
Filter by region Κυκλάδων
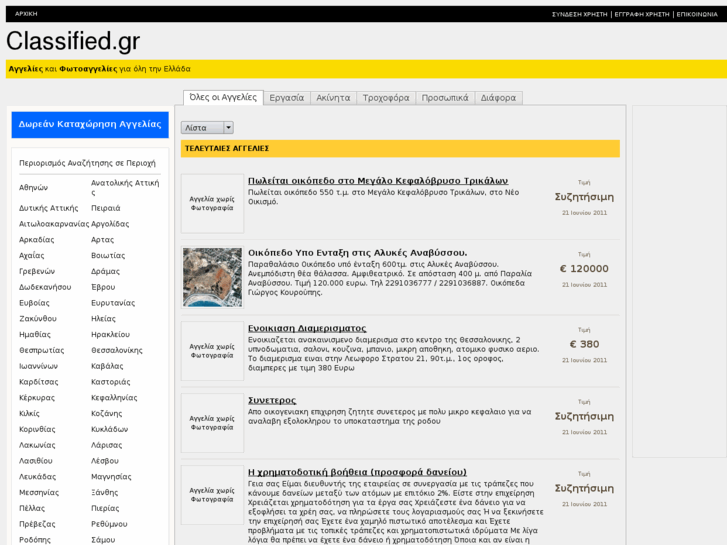(x=109, y=429)
